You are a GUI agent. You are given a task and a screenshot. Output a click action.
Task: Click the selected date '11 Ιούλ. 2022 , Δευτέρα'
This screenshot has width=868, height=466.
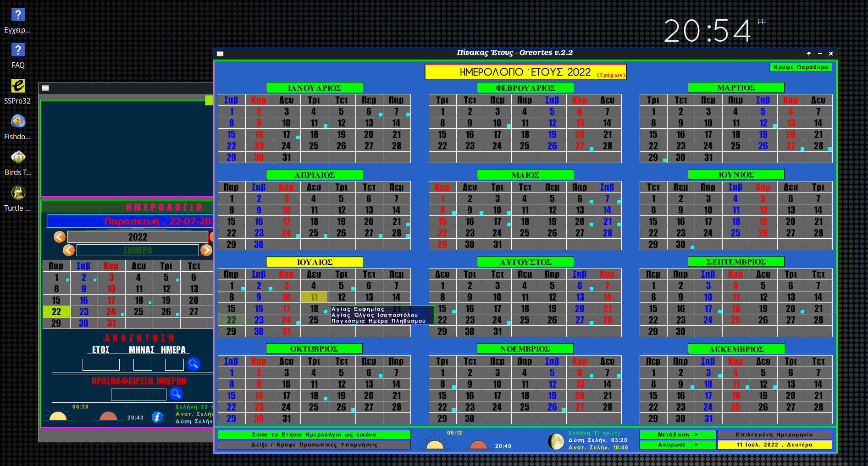pyautogui.click(x=774, y=444)
